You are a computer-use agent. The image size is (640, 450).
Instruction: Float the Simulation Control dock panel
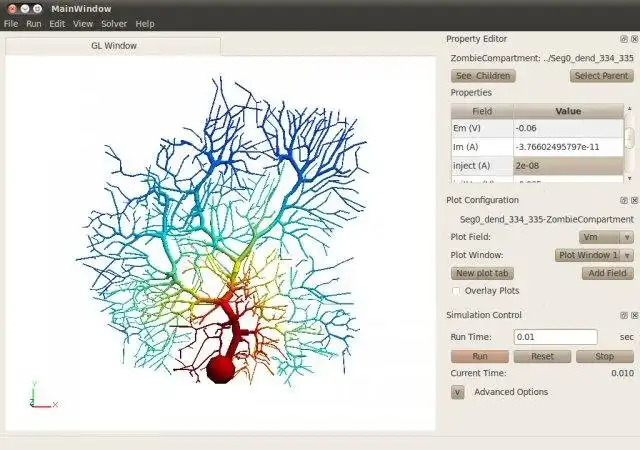[x=624, y=315]
